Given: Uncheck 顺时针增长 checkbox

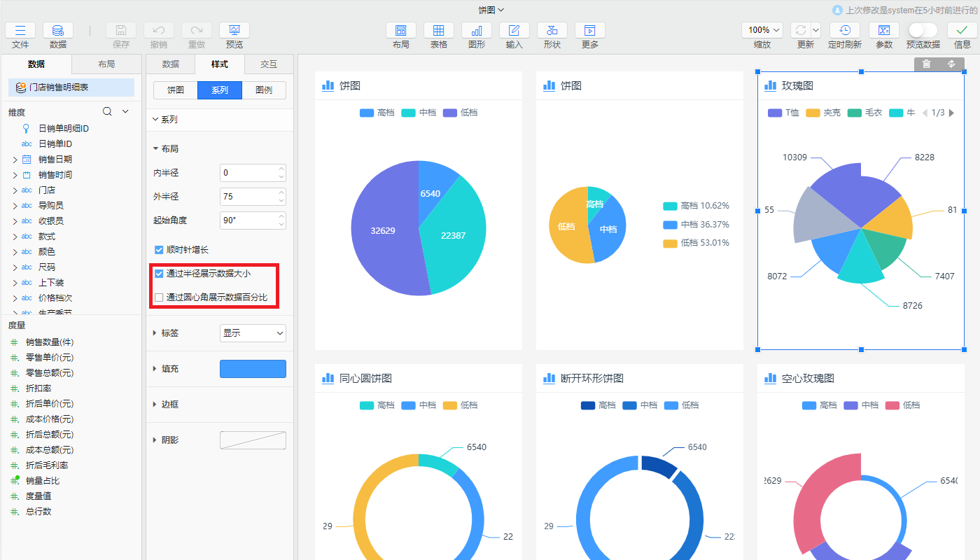Looking at the screenshot, I should click(159, 250).
